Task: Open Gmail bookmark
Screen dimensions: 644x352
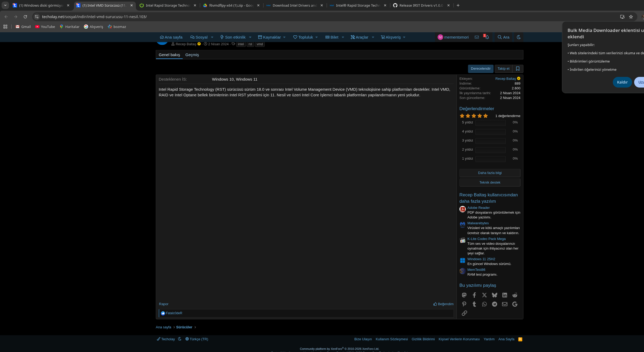Action: point(23,27)
